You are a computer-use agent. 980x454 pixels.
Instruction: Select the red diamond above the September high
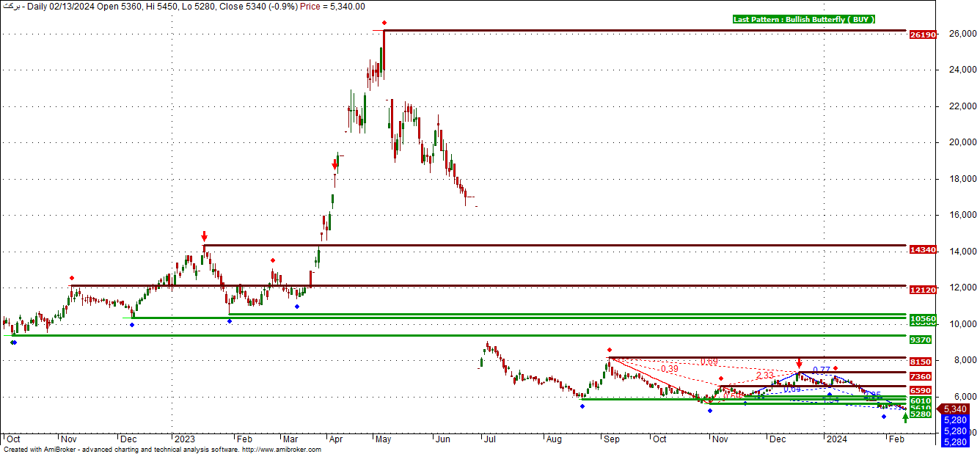coord(609,350)
